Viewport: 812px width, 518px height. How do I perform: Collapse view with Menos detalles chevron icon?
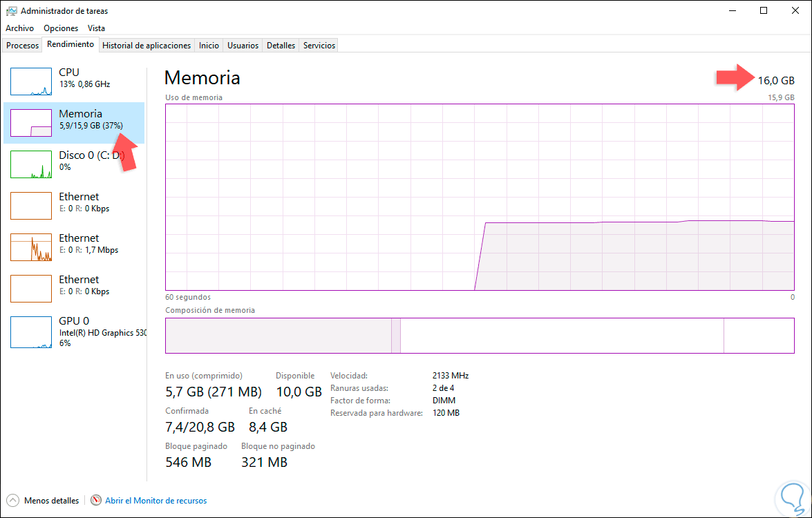[x=13, y=501]
